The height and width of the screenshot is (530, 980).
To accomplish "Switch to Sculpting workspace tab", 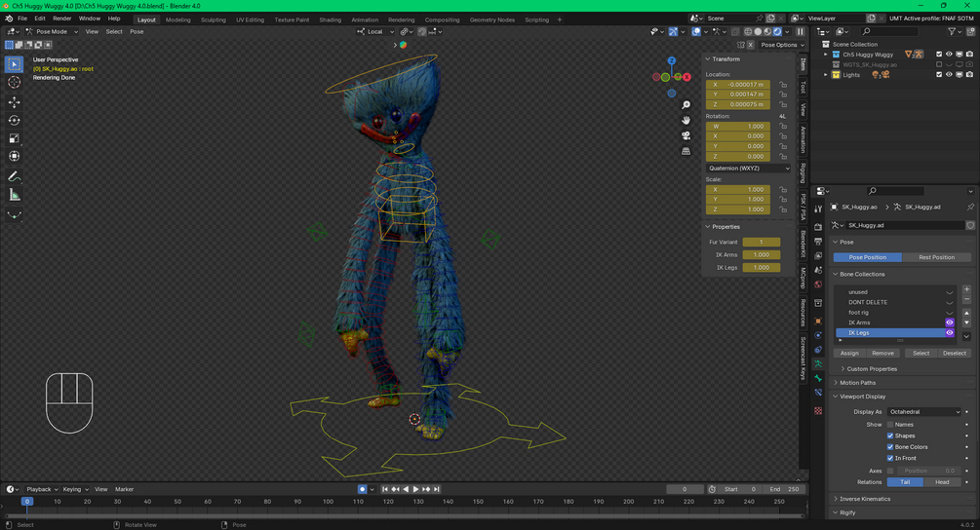I will 214,20.
